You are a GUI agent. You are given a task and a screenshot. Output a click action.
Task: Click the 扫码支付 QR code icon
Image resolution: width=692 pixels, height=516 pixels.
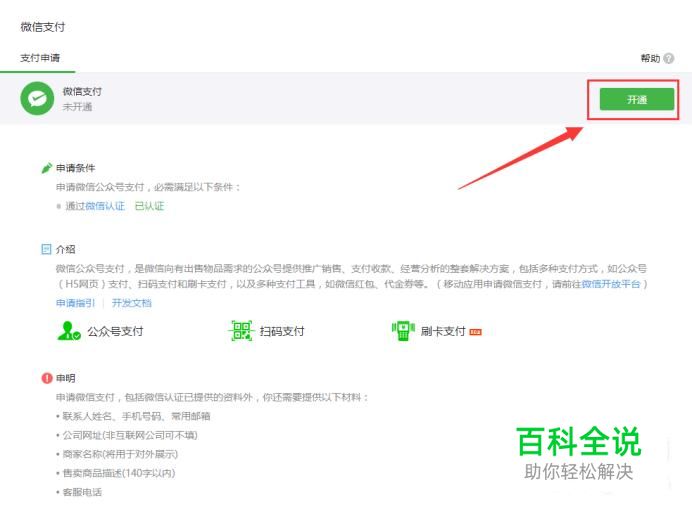[241, 331]
